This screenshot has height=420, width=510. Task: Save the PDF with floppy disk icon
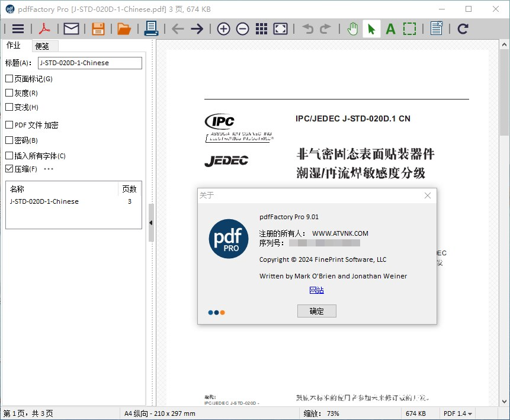(98, 29)
